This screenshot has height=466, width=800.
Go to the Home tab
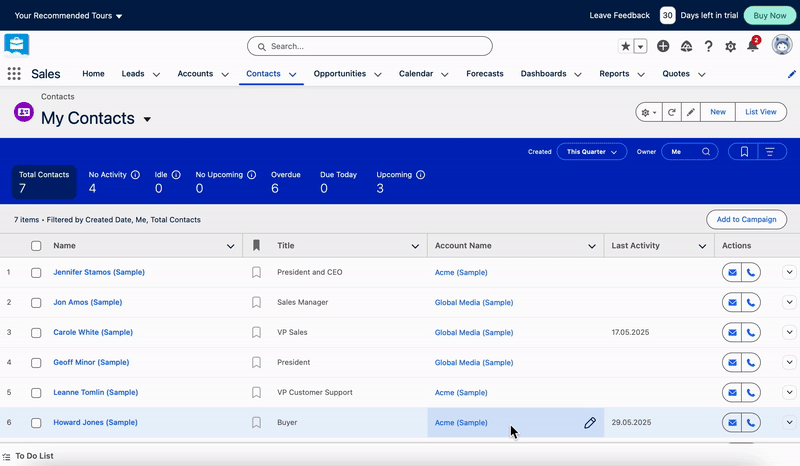pos(93,74)
